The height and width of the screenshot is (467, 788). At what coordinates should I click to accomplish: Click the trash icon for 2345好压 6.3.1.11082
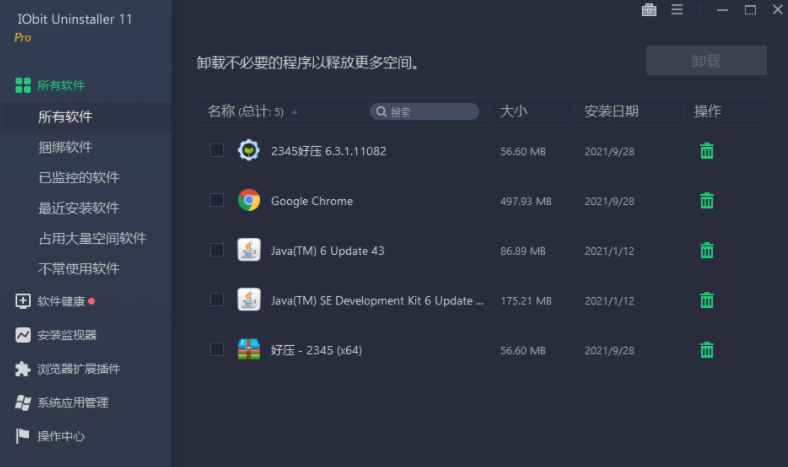tap(707, 151)
